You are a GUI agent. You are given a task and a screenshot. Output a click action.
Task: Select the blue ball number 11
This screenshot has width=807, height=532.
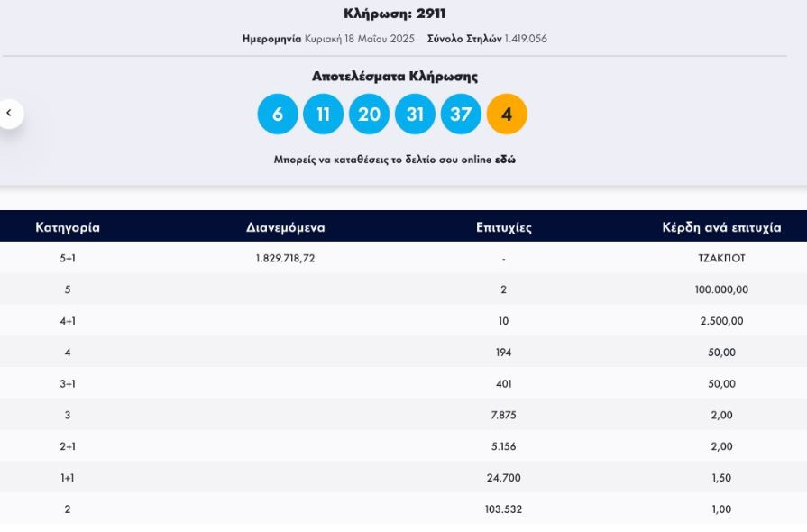324,115
